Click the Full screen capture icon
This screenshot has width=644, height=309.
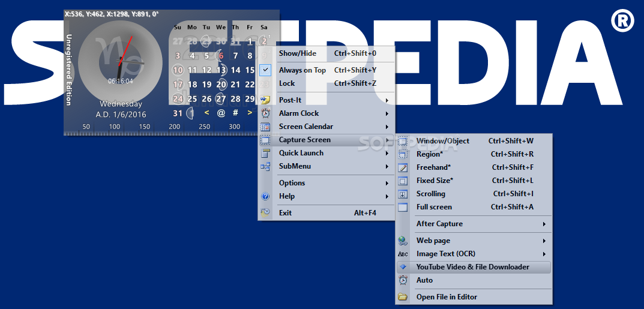tap(403, 207)
